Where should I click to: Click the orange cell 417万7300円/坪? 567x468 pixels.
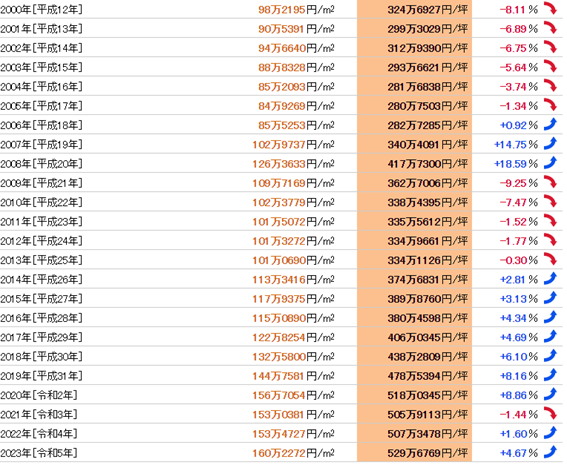pyautogui.click(x=414, y=164)
